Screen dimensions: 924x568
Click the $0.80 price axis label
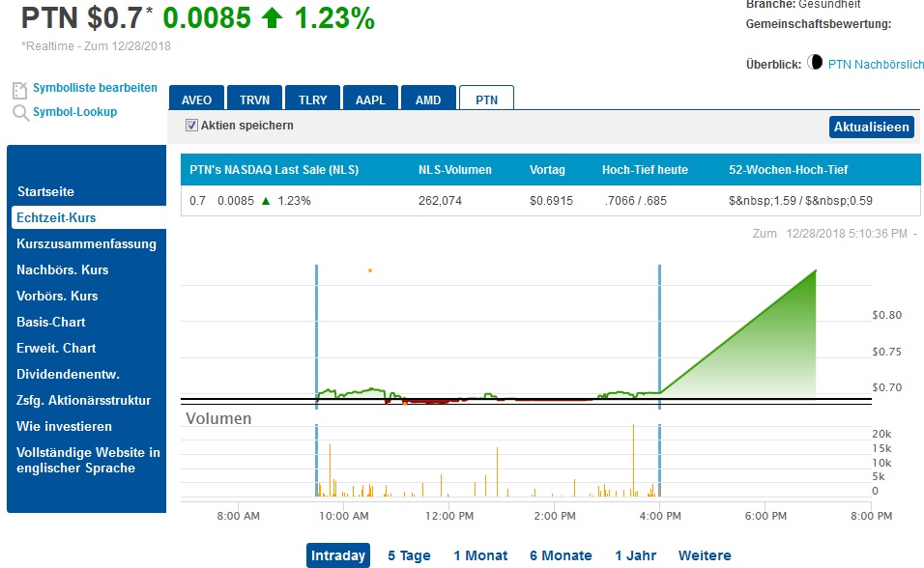point(887,315)
